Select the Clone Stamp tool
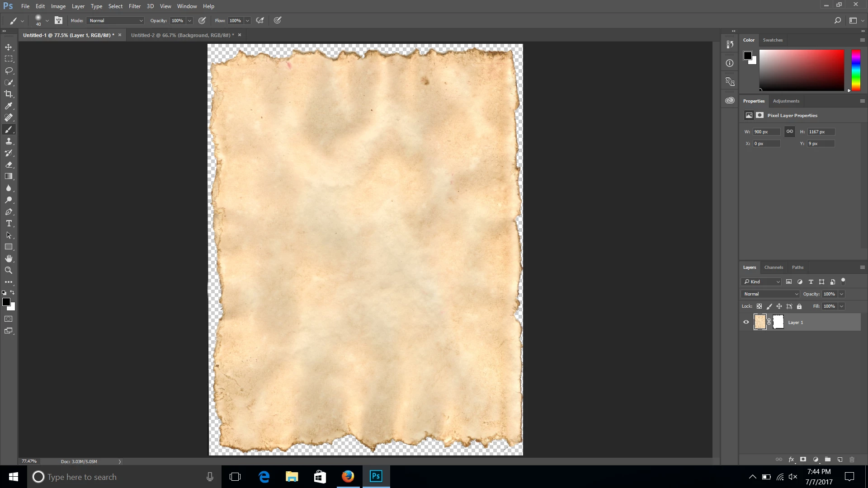The width and height of the screenshot is (868, 488). [x=9, y=141]
